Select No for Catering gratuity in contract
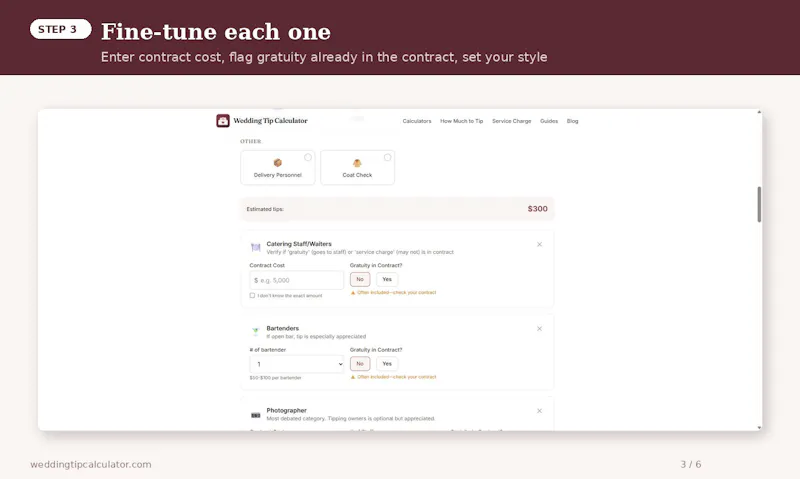 (x=360, y=279)
